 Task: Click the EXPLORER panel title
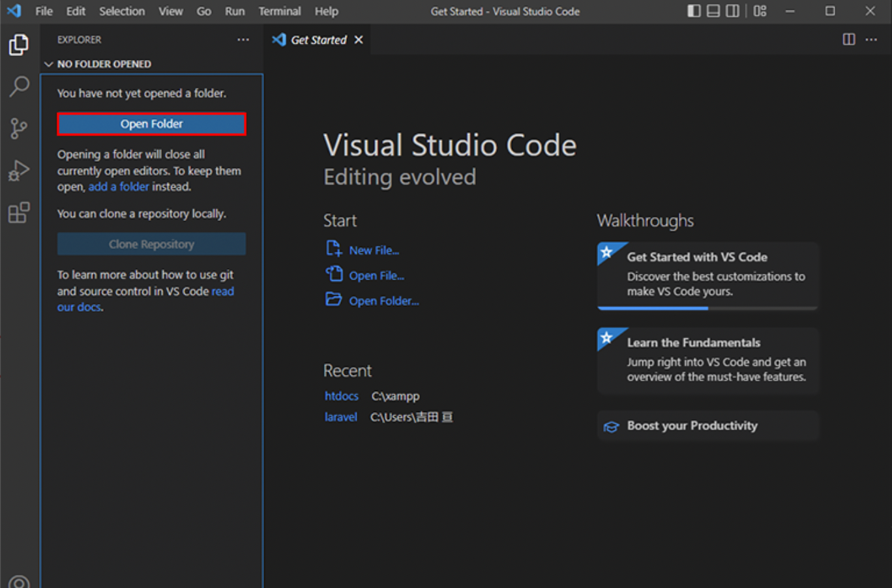pyautogui.click(x=79, y=40)
